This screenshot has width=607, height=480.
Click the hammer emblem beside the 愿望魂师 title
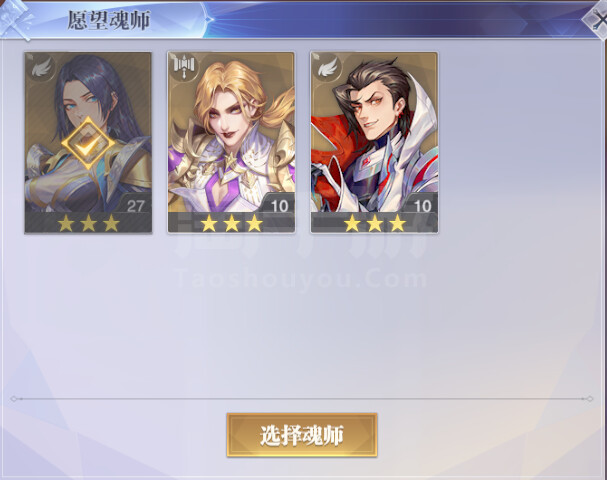click(x=15, y=19)
